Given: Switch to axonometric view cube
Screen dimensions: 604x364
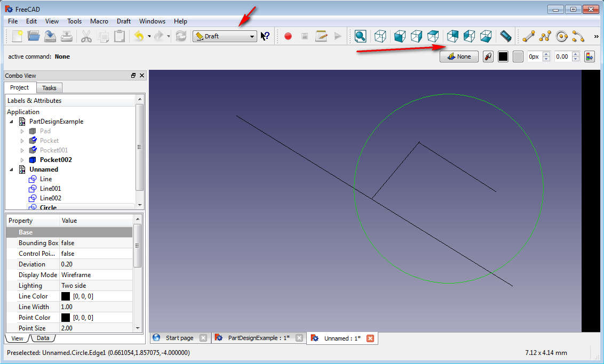Looking at the screenshot, I should (x=380, y=36).
